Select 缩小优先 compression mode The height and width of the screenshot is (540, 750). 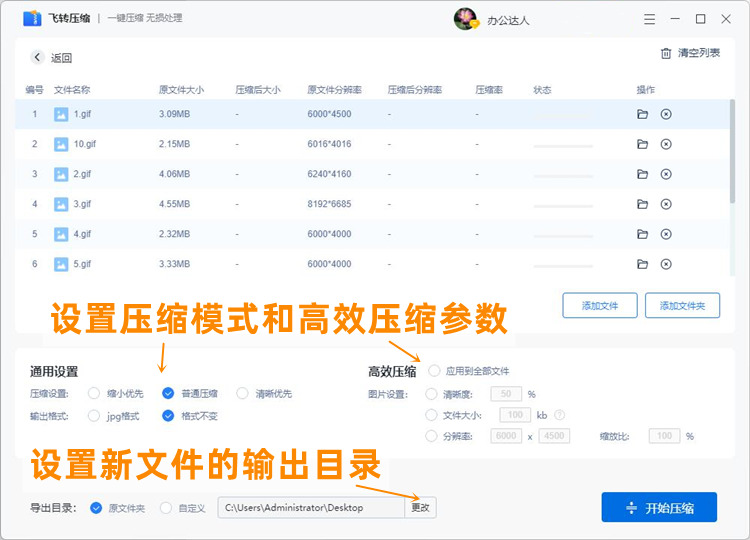(x=94, y=393)
